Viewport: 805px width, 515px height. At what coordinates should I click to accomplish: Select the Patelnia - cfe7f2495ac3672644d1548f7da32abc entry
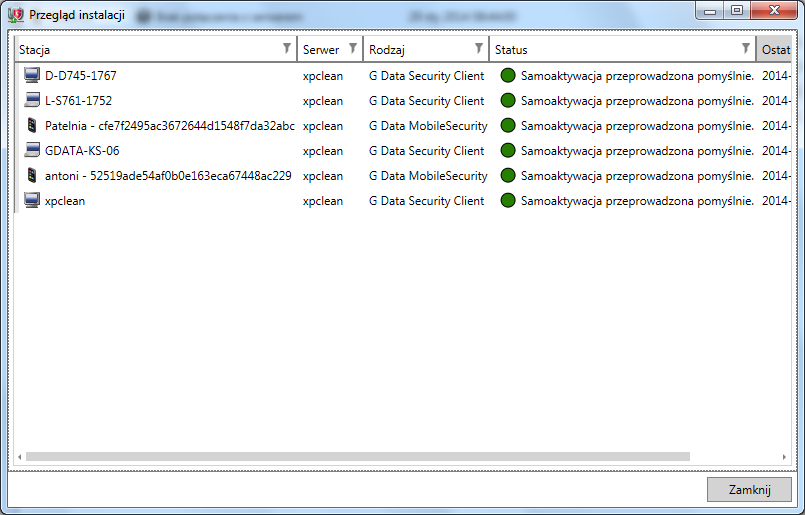pos(170,125)
